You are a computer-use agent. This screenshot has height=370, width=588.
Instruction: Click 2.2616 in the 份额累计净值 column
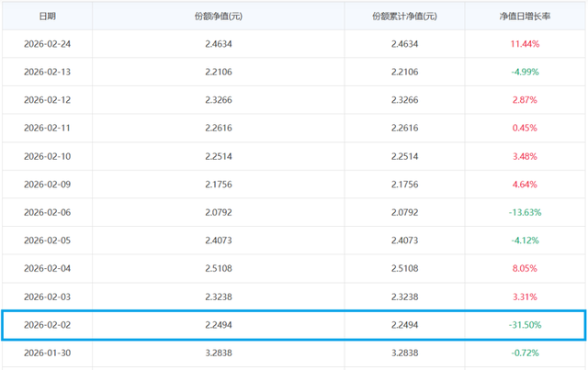pos(404,128)
